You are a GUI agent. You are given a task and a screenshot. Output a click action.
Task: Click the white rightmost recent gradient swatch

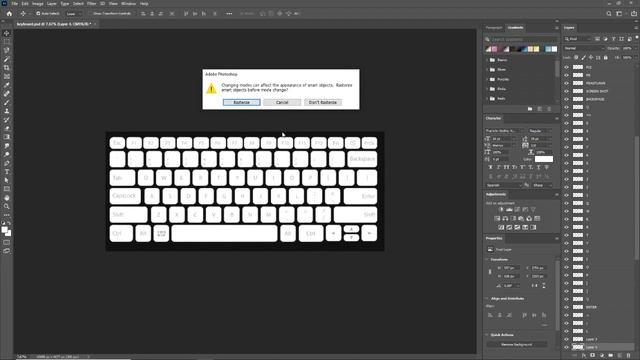click(554, 49)
